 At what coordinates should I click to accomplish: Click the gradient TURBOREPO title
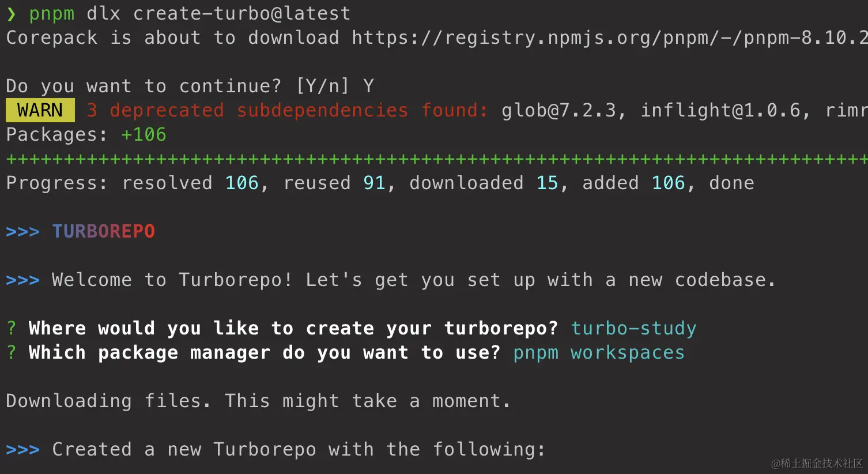point(104,231)
